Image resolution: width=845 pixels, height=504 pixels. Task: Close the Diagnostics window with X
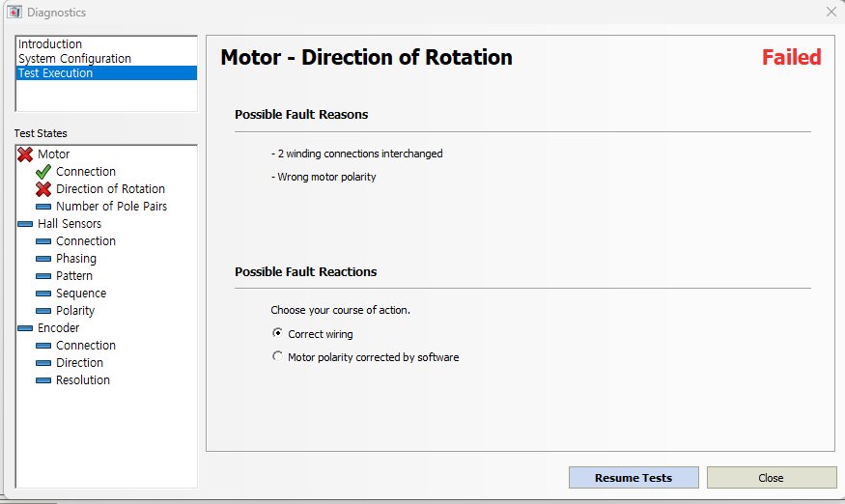[x=831, y=12]
